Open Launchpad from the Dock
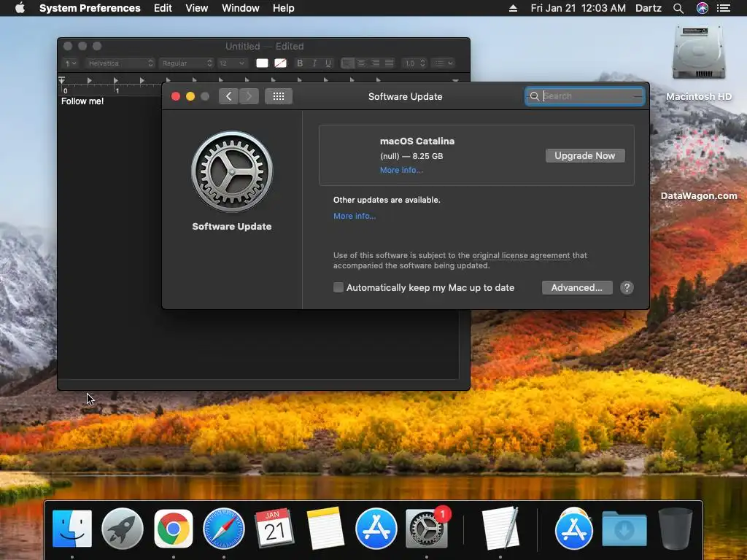This screenshot has width=747, height=560. click(x=123, y=529)
